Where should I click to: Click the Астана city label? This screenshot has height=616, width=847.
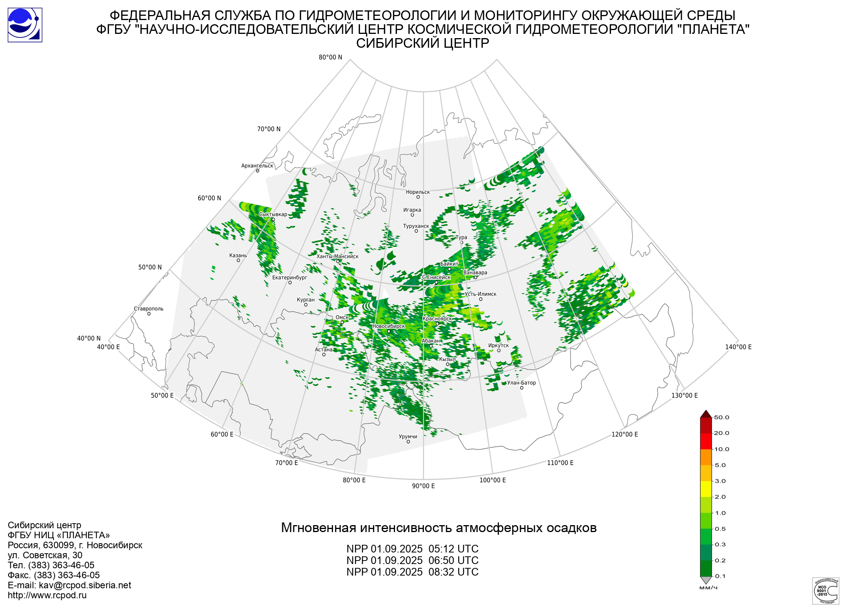324,350
